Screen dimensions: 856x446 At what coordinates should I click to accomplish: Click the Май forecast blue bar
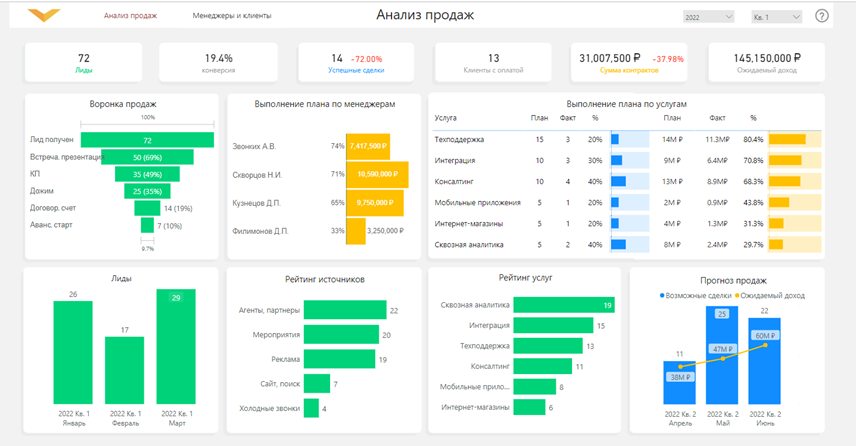pyautogui.click(x=722, y=355)
